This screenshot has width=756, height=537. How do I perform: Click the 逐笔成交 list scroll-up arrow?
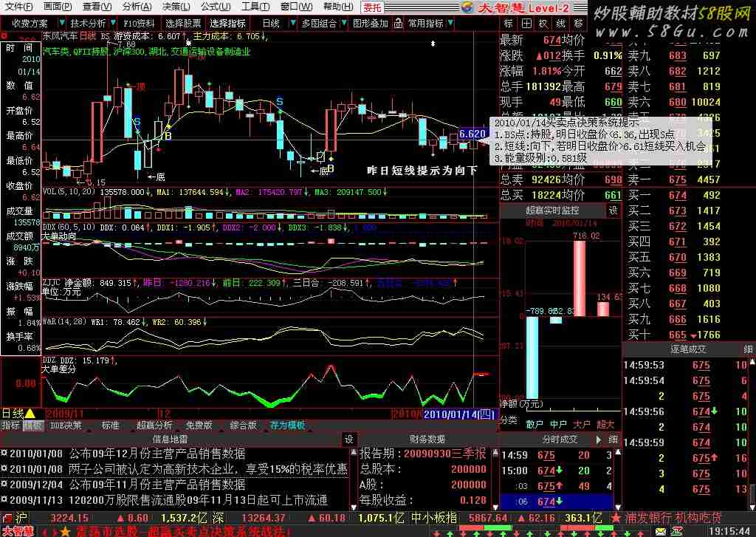pos(752,361)
